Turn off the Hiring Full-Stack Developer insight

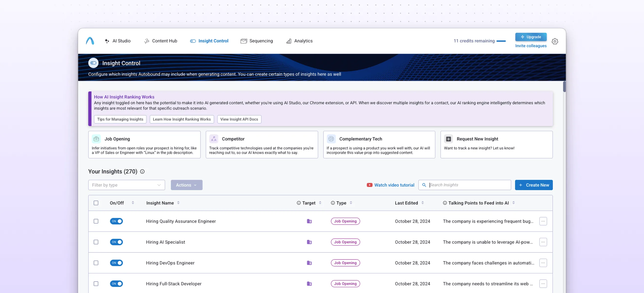click(116, 283)
